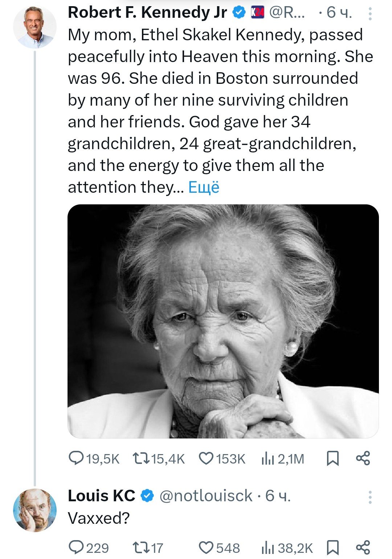The image size is (392, 559).
Task: Open Robert F. Kennedy Jr profile avatar
Action: tap(35, 28)
